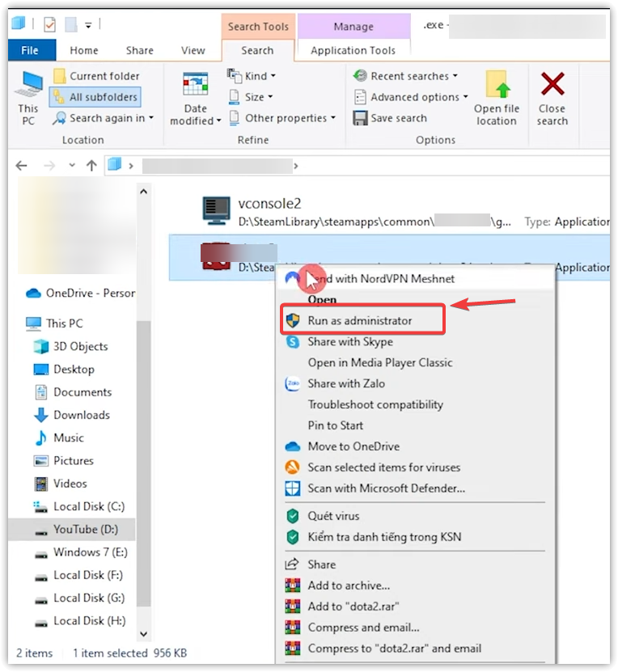Click the Close search red X icon
The height and width of the screenshot is (672, 618).
tap(552, 84)
